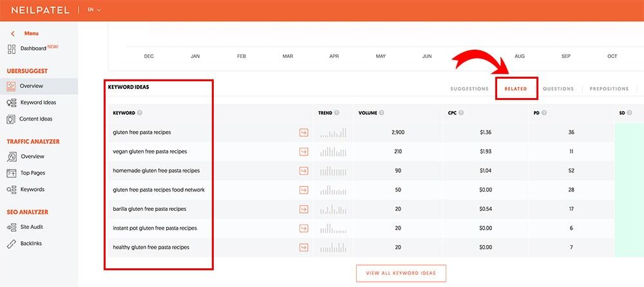Select Keyword Ideas in Ubersuggest menu
This screenshot has width=644, height=287.
pos(37,103)
